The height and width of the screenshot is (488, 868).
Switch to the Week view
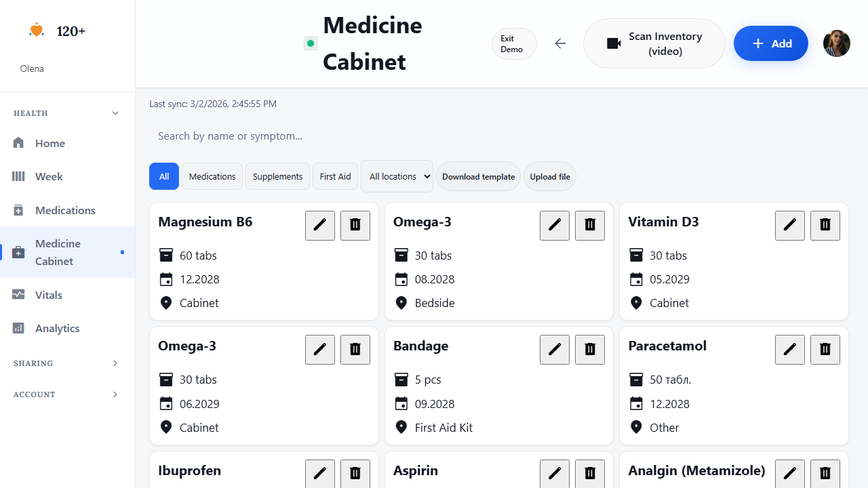coord(48,176)
